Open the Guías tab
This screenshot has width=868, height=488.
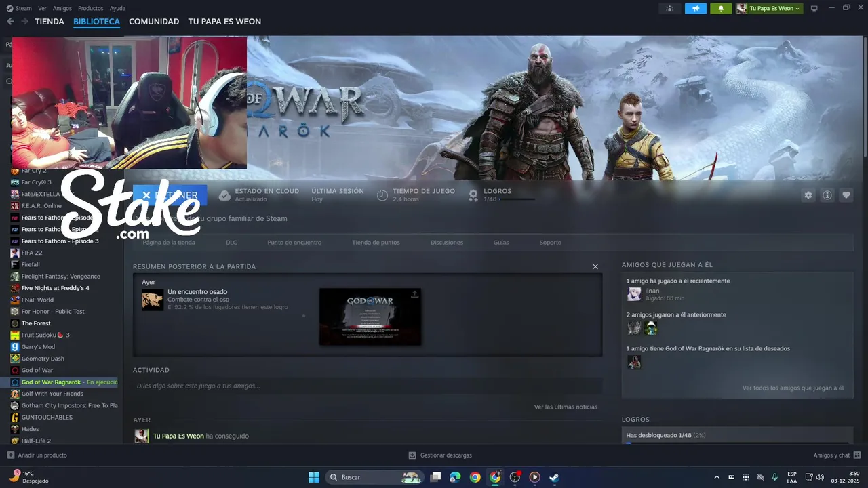pos(501,242)
